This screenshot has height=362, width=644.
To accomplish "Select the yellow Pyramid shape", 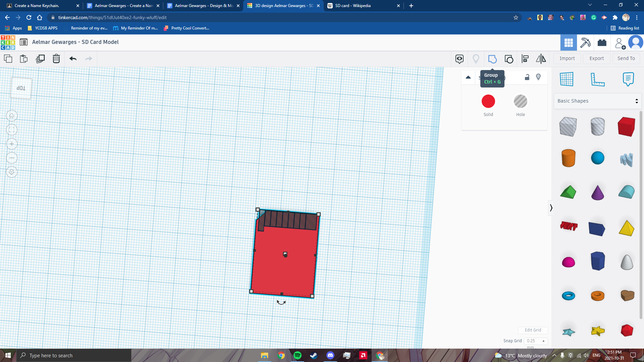I will tap(626, 228).
